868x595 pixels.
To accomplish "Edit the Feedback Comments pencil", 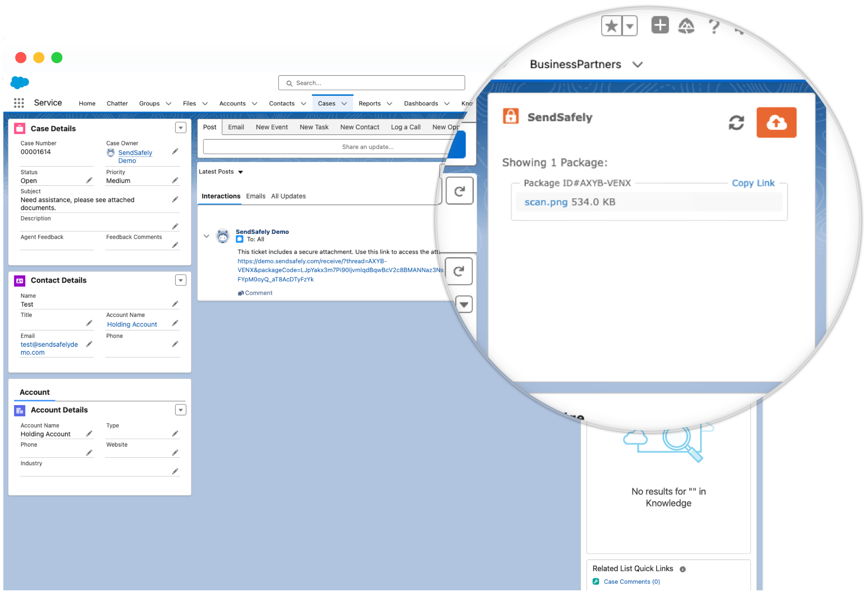I will pos(175,245).
